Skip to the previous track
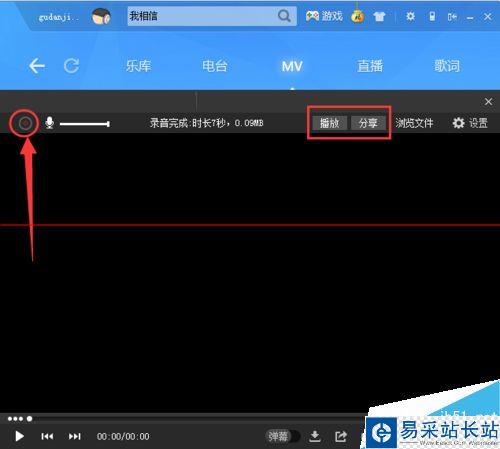 pos(47,436)
